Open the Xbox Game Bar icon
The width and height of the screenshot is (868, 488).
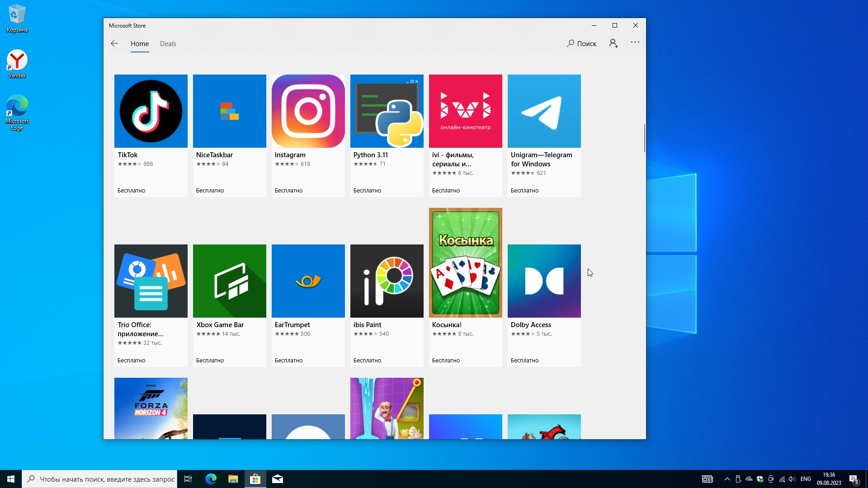tap(229, 281)
